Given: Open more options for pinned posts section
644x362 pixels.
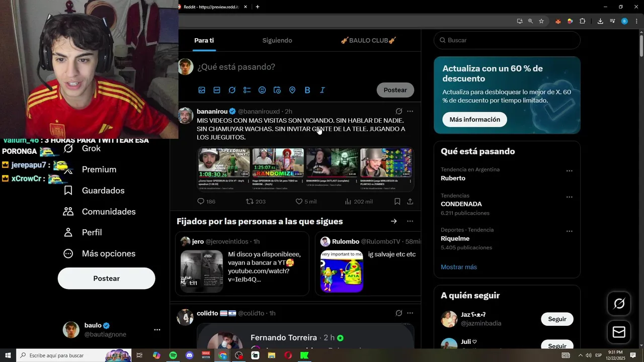Looking at the screenshot, I should [410, 221].
